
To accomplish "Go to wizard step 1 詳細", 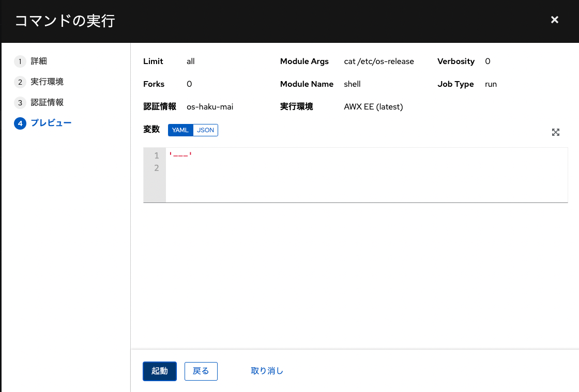I will [31, 61].
